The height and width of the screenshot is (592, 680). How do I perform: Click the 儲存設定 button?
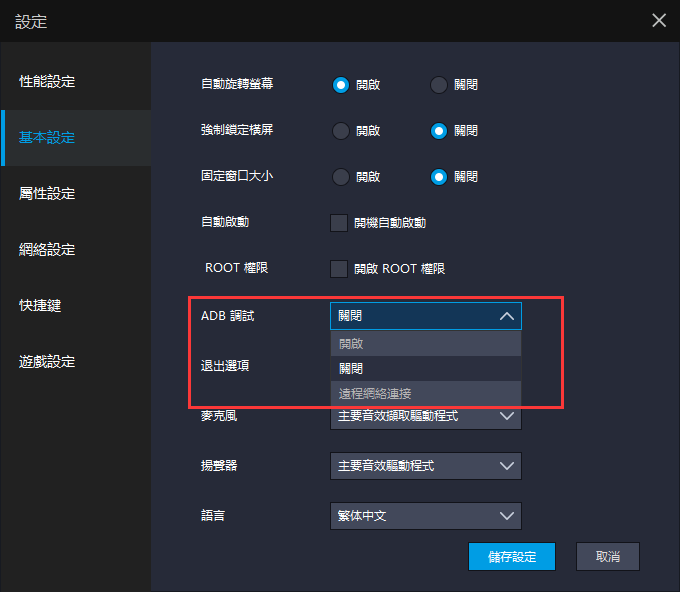(511, 557)
